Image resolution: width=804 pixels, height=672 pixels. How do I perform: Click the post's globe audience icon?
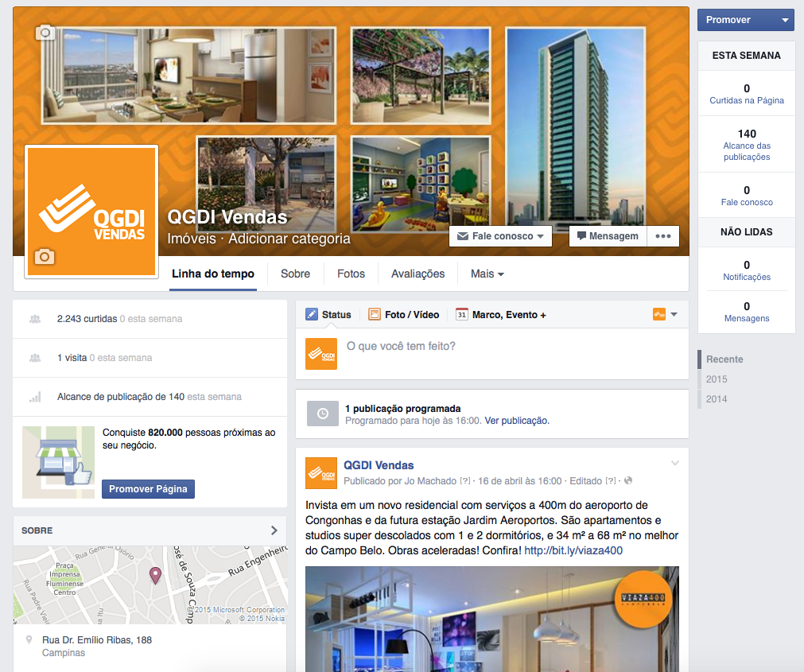coord(628,481)
